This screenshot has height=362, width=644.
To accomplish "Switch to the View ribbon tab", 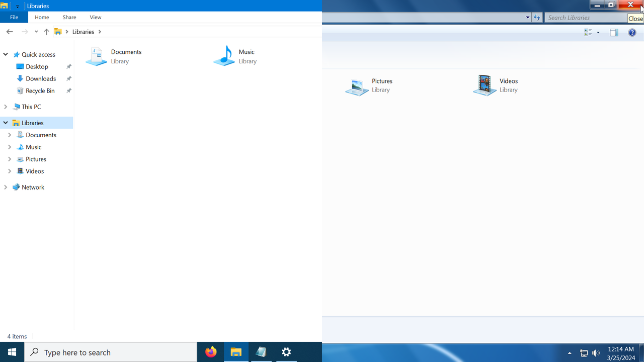I will pyautogui.click(x=95, y=17).
